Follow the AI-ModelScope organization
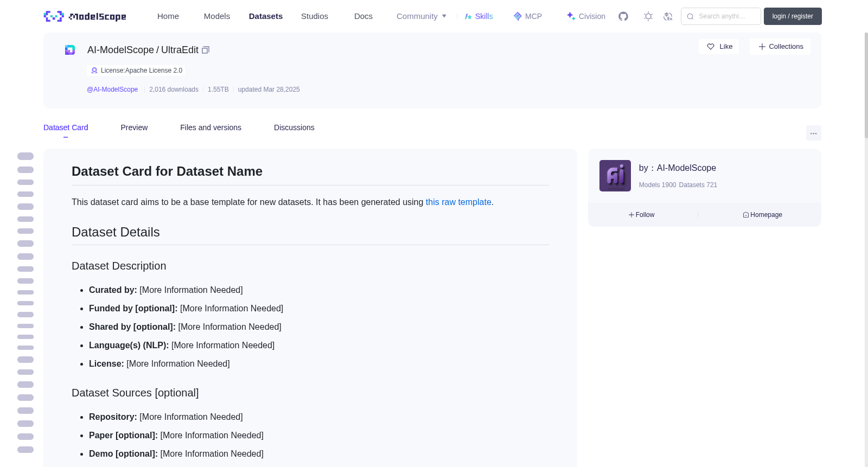This screenshot has width=868, height=467. [x=642, y=215]
